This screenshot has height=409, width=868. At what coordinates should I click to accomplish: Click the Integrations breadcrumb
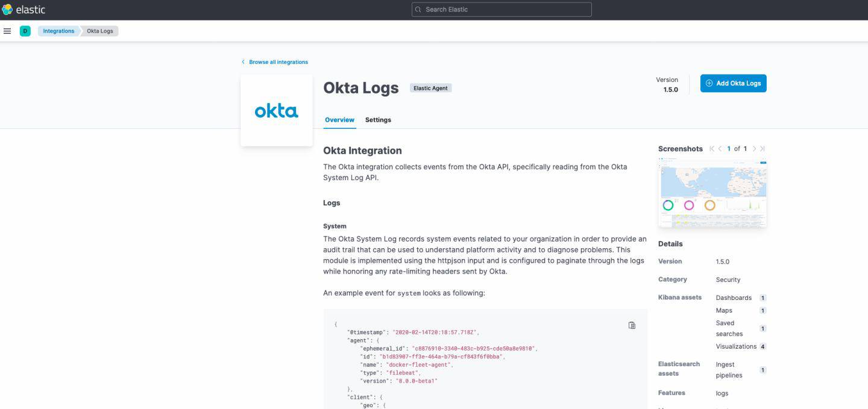(58, 31)
